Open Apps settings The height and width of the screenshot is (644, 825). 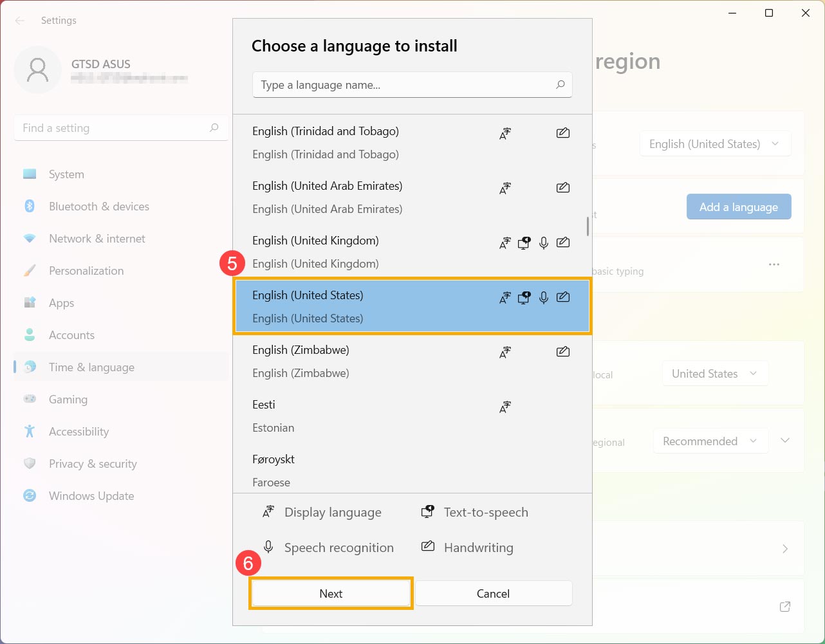(x=121, y=303)
